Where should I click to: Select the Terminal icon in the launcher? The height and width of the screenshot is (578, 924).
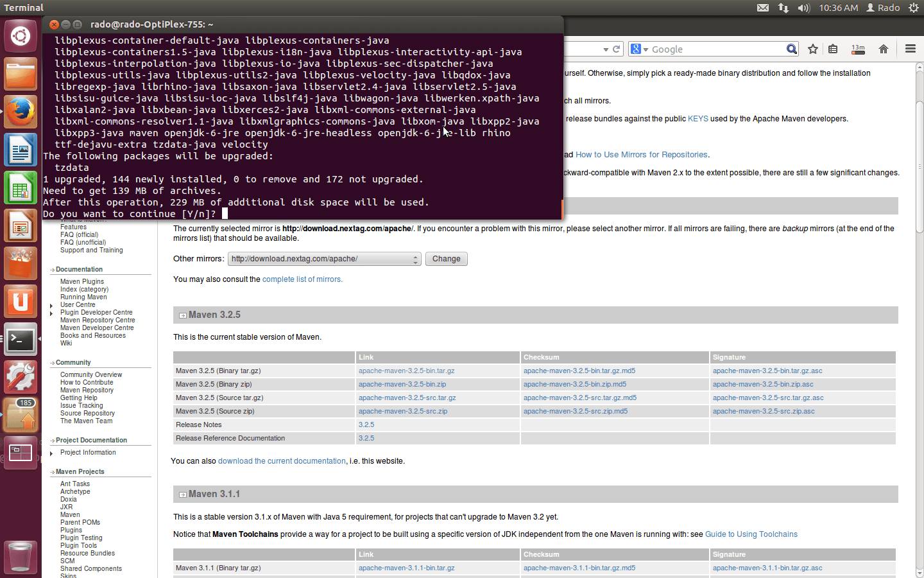click(21, 339)
